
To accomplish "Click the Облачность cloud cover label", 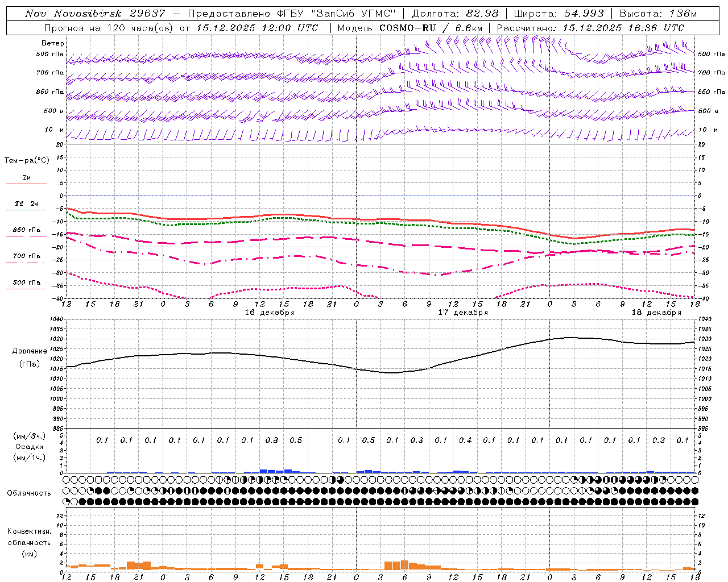I will pyautogui.click(x=29, y=493).
